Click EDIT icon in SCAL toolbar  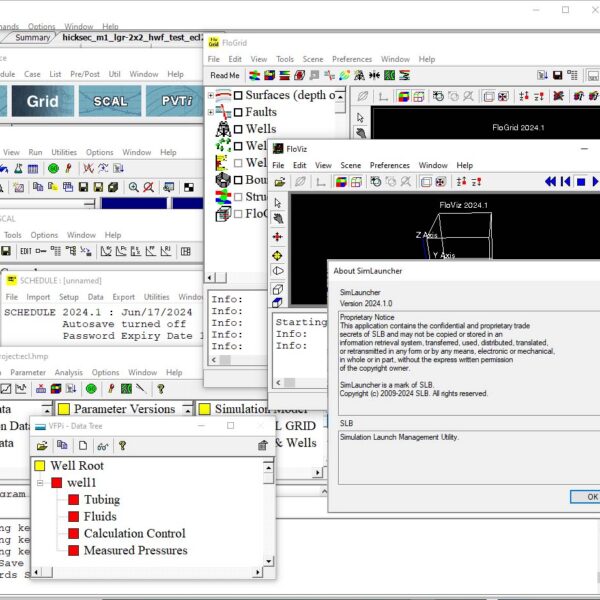click(x=26, y=251)
